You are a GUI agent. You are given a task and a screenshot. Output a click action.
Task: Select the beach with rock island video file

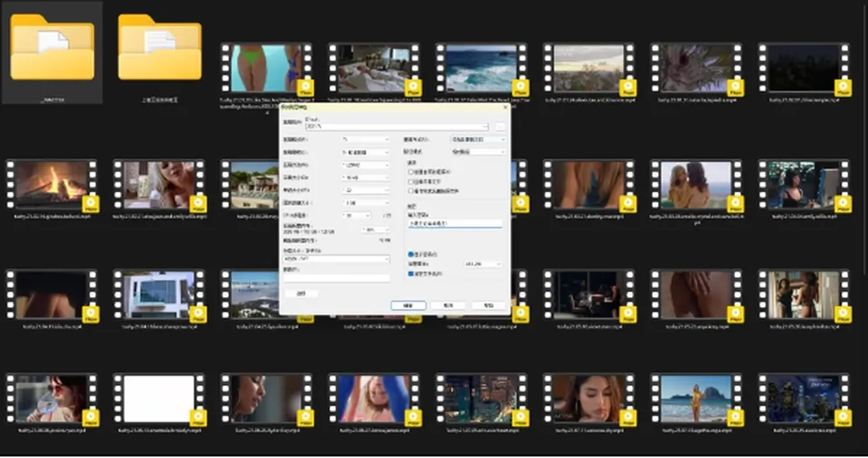(696, 398)
